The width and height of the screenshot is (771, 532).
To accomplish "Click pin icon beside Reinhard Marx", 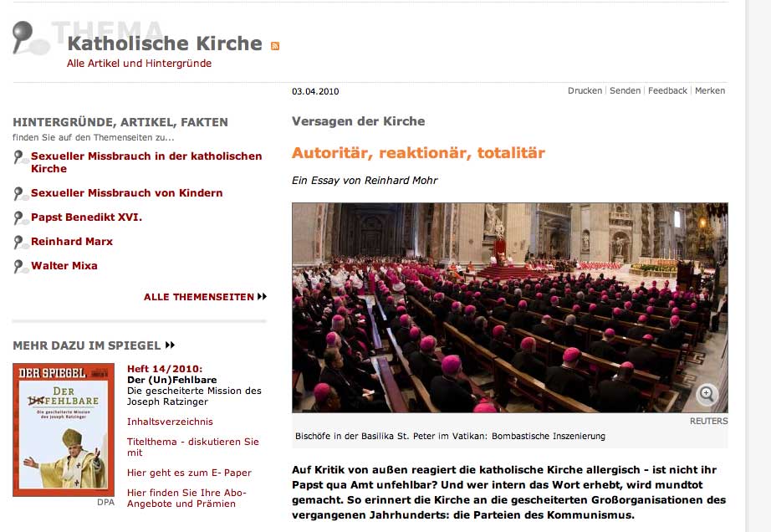I will point(20,242).
